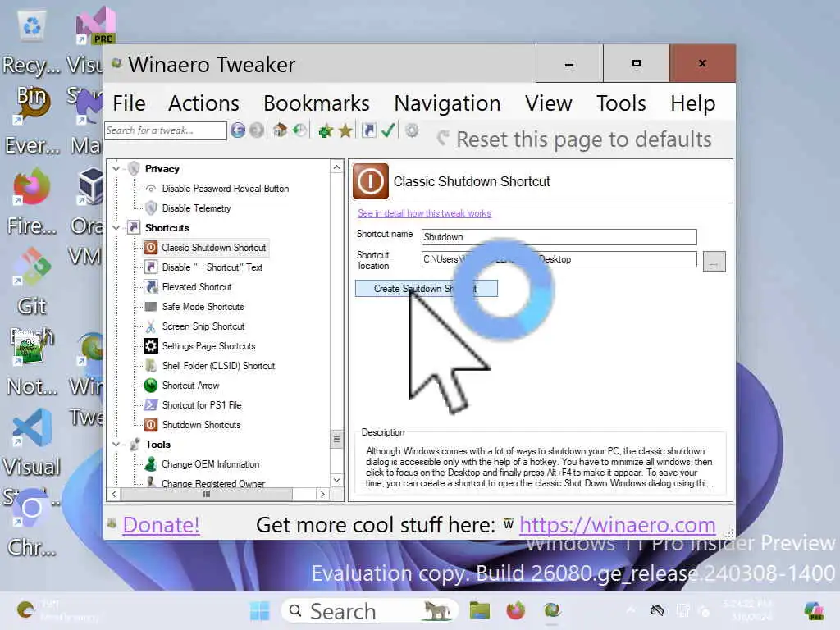Collapse the Tools category chevron
Screen dimensions: 840x630
coord(116,444)
